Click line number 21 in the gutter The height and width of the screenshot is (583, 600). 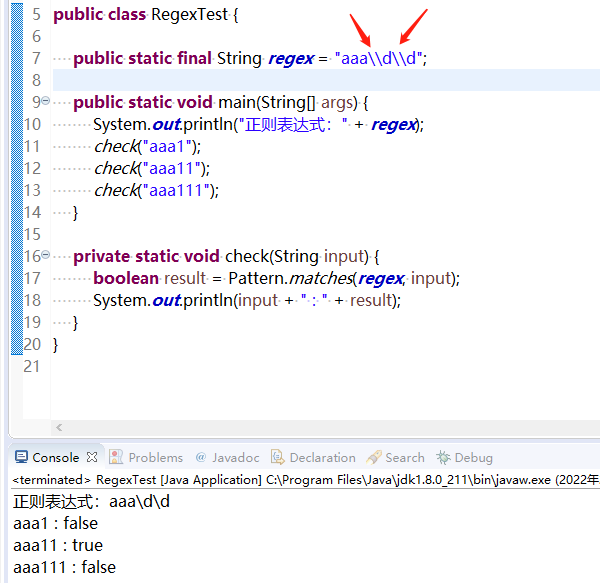tap(32, 366)
